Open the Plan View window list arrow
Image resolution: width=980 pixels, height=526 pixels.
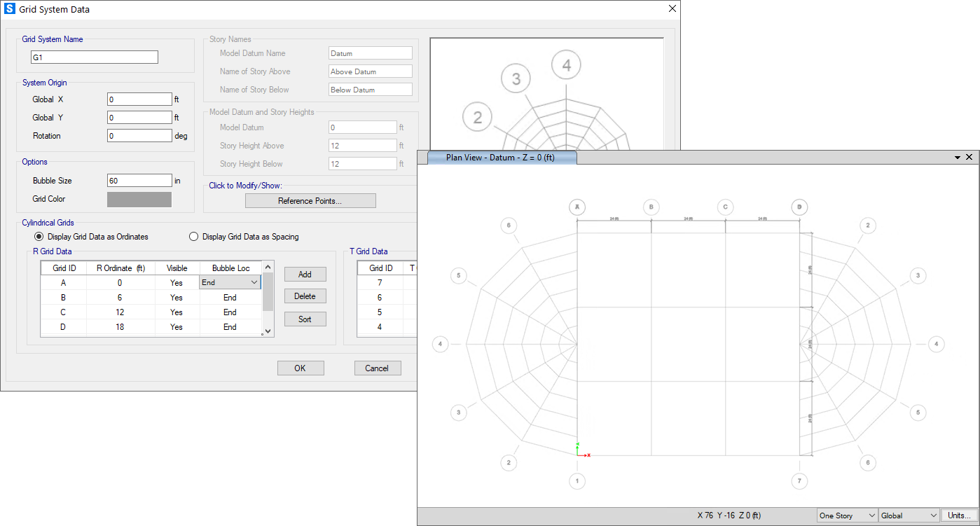957,158
